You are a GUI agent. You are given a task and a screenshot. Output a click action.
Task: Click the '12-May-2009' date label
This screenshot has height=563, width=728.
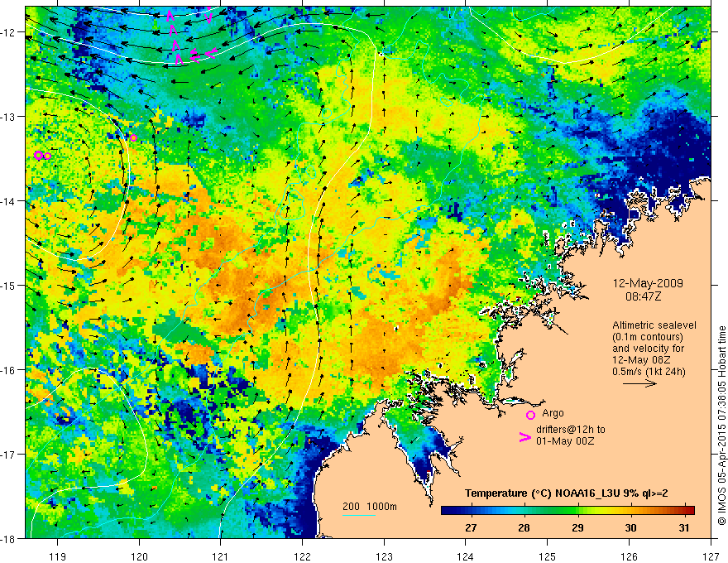[x=648, y=283]
